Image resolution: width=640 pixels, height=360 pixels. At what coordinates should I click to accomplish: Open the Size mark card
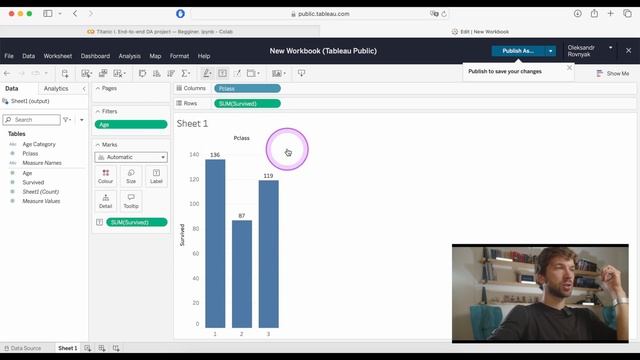(131, 176)
